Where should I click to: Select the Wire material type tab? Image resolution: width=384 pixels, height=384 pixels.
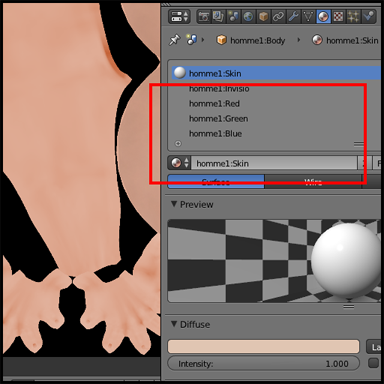tap(313, 181)
